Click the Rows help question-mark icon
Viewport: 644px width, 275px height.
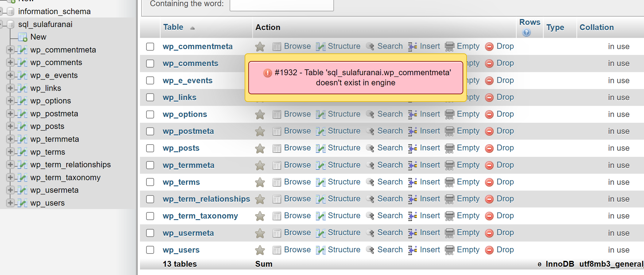526,32
